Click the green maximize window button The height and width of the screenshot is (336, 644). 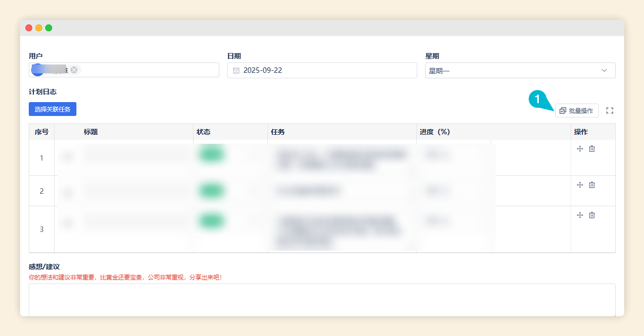(49, 28)
